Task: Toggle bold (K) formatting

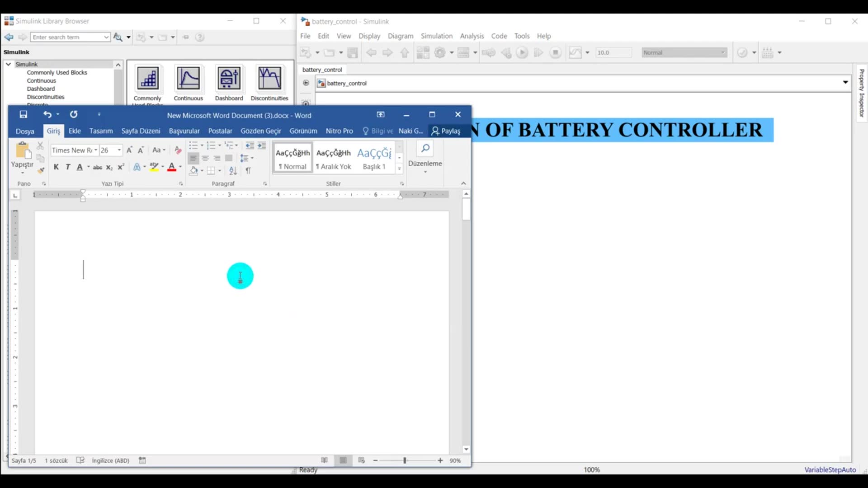Action: point(56,167)
